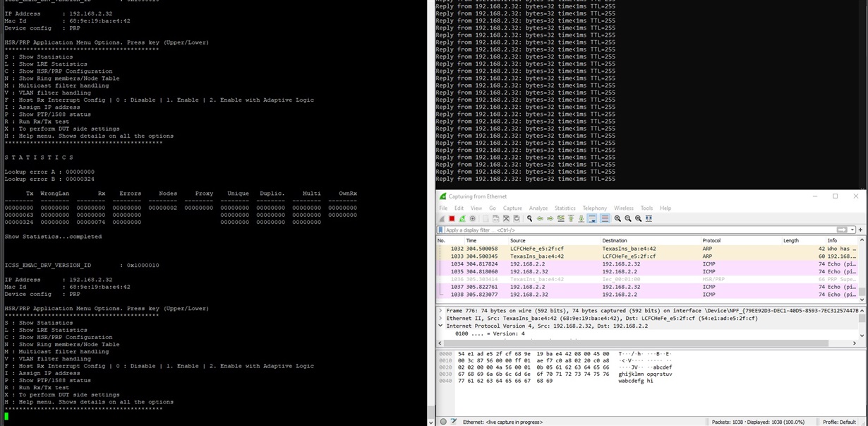Open the File menu in Wireshark

click(443, 208)
